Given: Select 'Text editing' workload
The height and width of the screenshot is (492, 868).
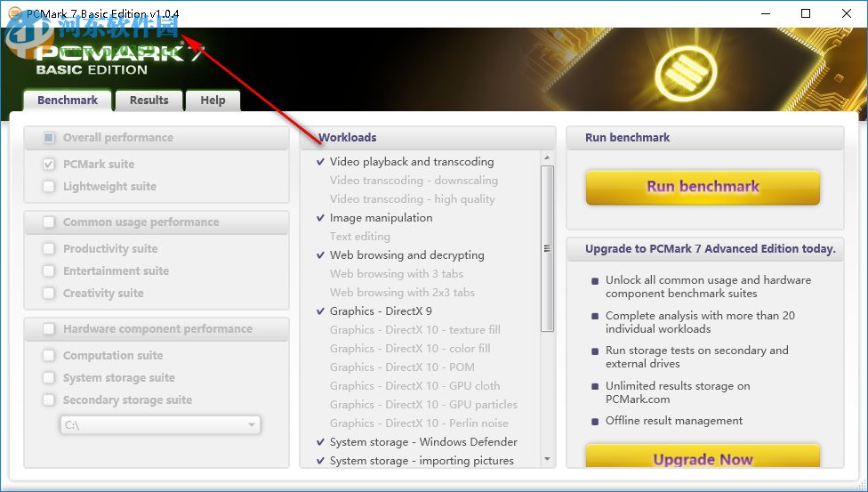Looking at the screenshot, I should coord(360,237).
